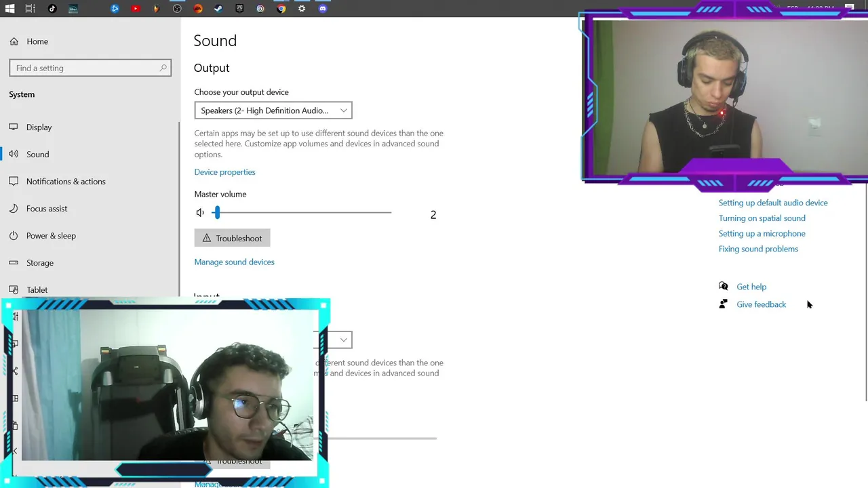Click the Master volume slider handle
Viewport: 868px width, 488px height.
click(217, 213)
